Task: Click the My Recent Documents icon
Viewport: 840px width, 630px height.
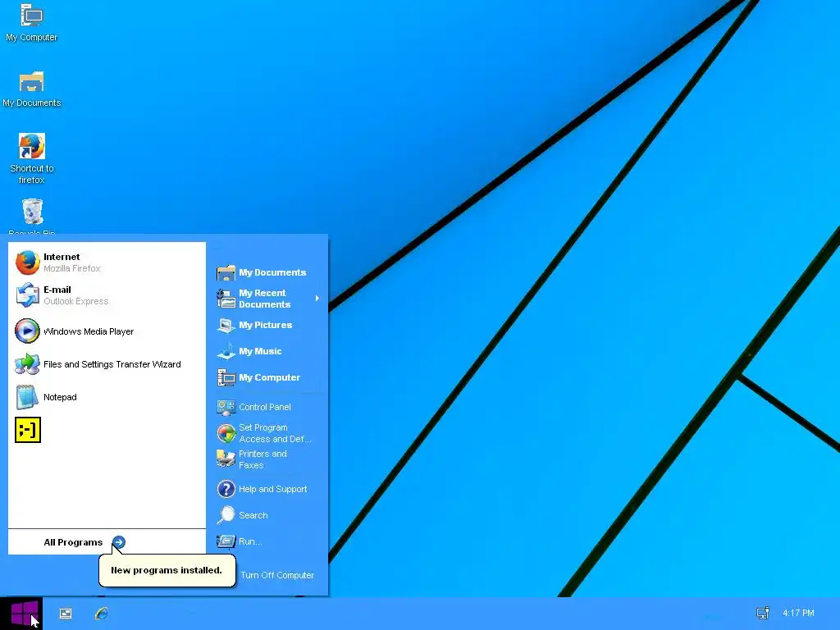Action: [226, 299]
